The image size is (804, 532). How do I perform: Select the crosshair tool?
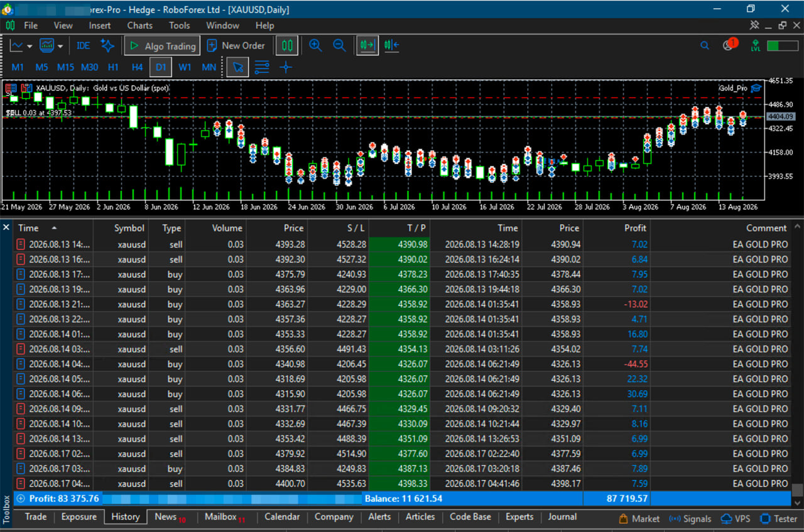pyautogui.click(x=286, y=67)
